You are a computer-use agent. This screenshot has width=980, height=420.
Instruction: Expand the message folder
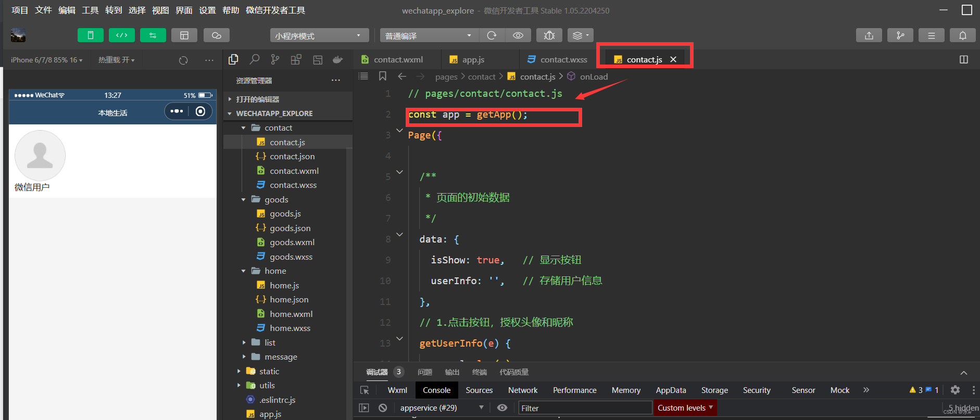tap(288, 357)
